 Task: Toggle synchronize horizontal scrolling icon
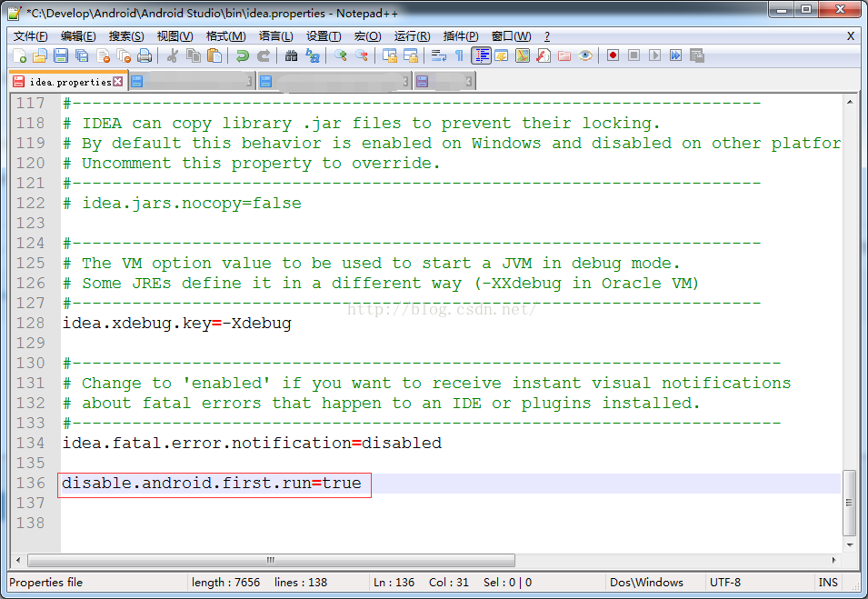[x=411, y=56]
